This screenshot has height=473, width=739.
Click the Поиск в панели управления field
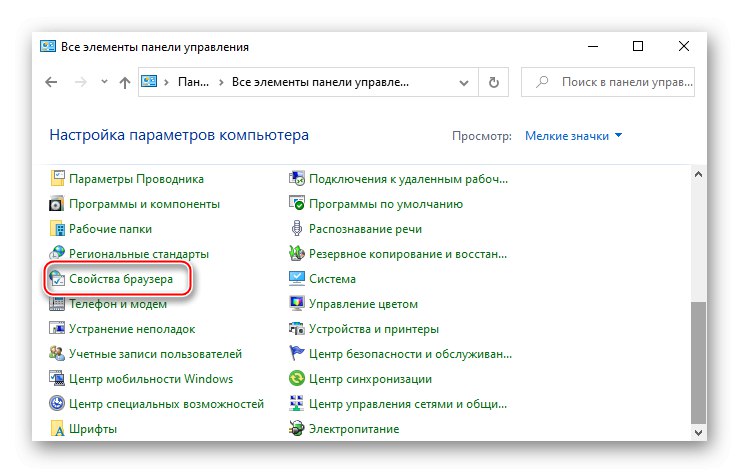click(608, 82)
